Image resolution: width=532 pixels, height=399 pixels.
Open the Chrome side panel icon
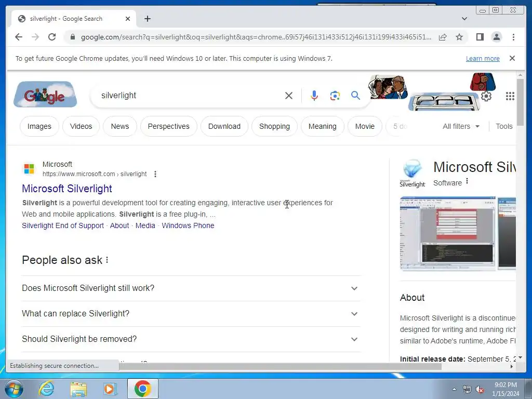tap(480, 37)
